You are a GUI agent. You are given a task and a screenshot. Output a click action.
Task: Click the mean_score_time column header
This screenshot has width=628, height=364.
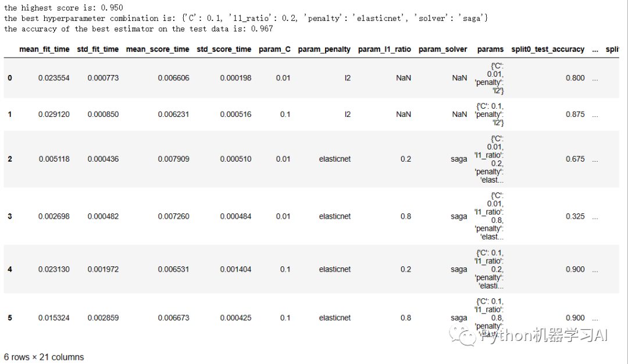tap(158, 49)
